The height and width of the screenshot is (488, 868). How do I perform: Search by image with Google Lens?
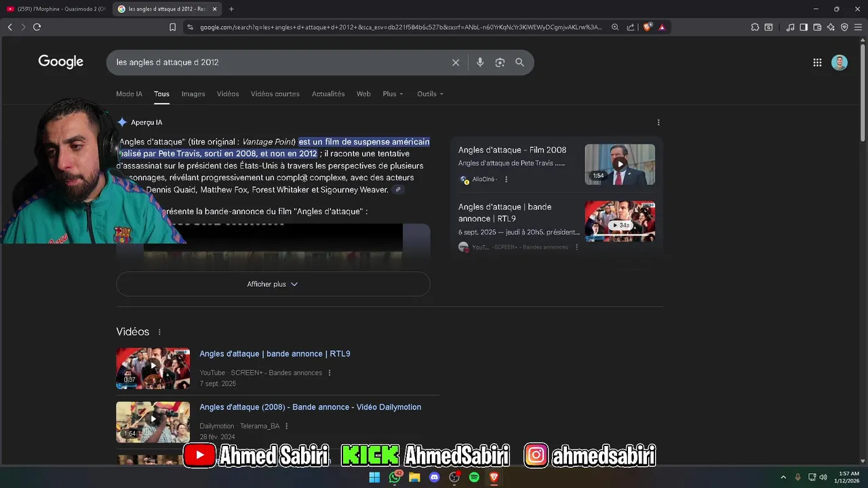500,62
